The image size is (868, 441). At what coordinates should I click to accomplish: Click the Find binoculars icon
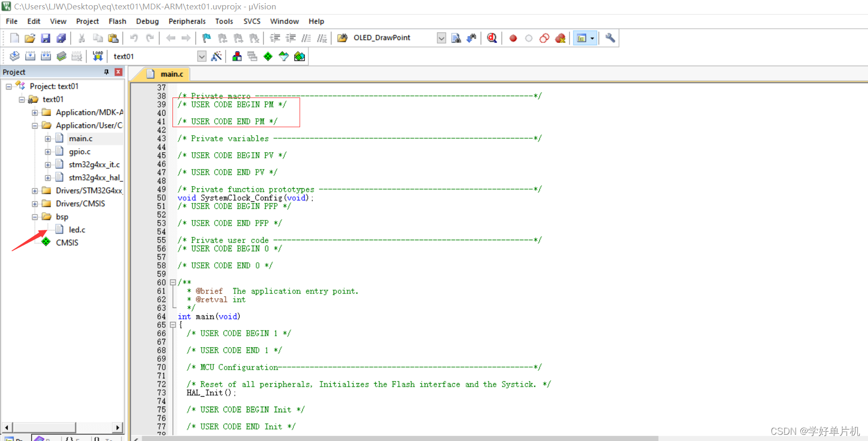click(456, 38)
